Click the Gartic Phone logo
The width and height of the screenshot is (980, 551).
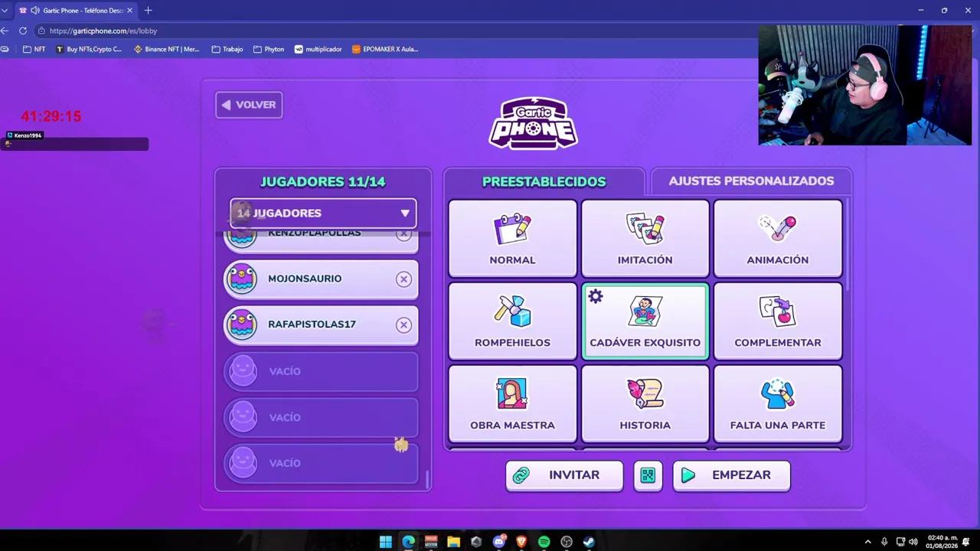(x=534, y=122)
